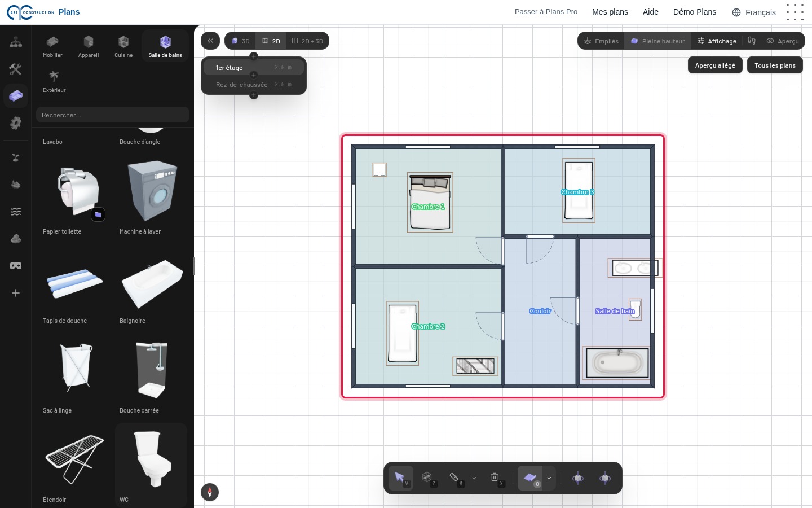Click the purple floor plan layer tool

[x=530, y=478]
